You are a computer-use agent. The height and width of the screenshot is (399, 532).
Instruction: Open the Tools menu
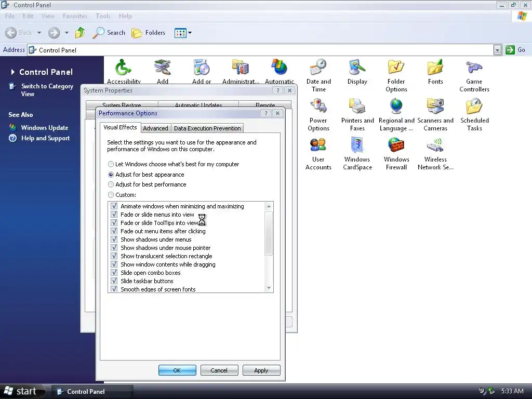pos(103,16)
